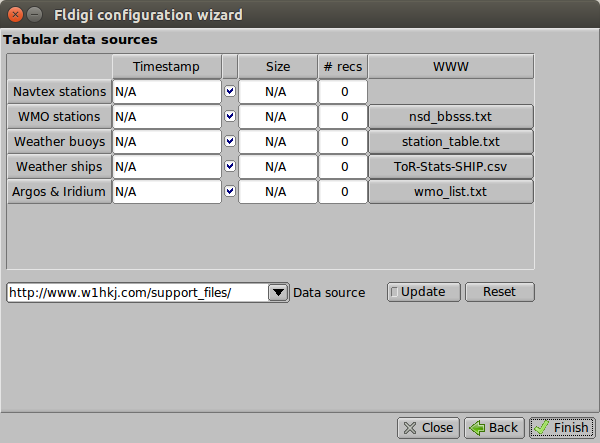
Task: Reset the tabular data sources
Action: point(498,292)
